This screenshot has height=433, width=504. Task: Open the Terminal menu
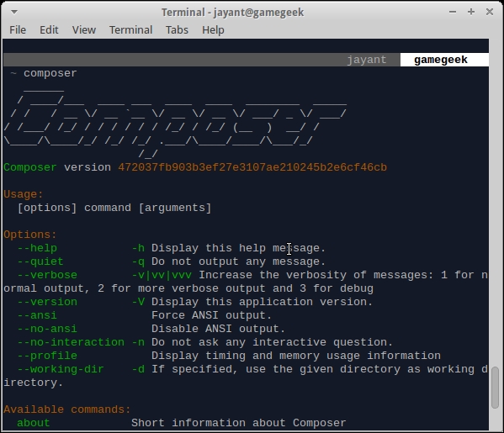click(x=130, y=30)
